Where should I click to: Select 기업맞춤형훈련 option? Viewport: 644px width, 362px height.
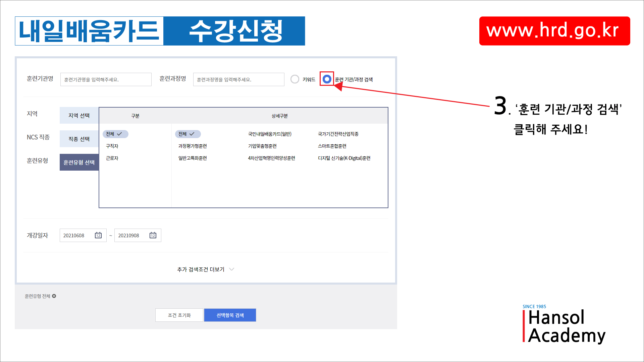click(262, 146)
